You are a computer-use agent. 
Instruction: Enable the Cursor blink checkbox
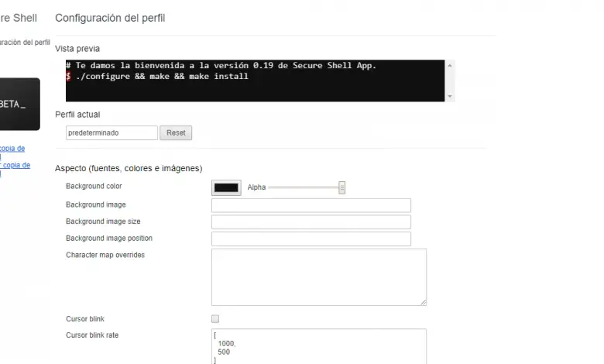[215, 318]
